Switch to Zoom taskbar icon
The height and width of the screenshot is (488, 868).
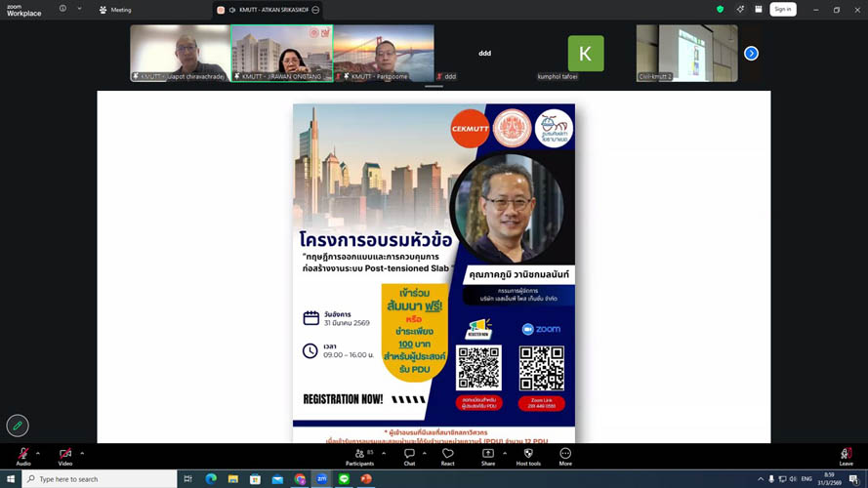click(x=321, y=478)
